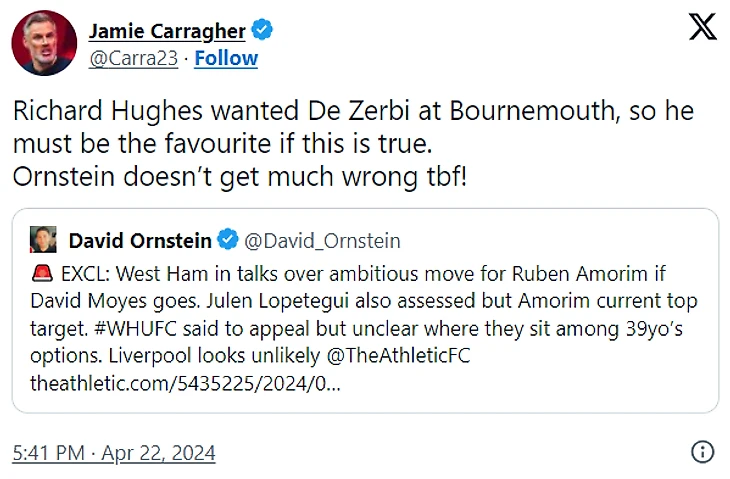Open the David Ornstein name in quoted tweet
Viewport: 730px width, 479px height.
point(140,240)
